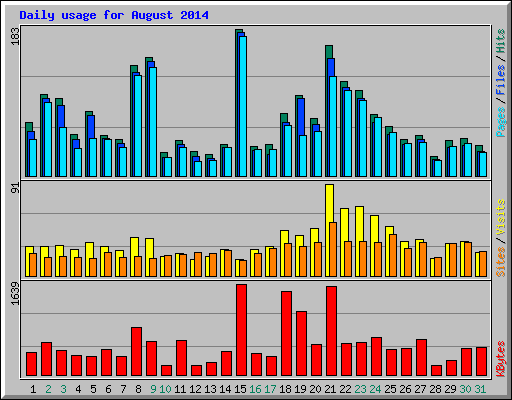Click the red KBytes bar for day 18
The width and height of the screenshot is (512, 400).
(x=287, y=334)
